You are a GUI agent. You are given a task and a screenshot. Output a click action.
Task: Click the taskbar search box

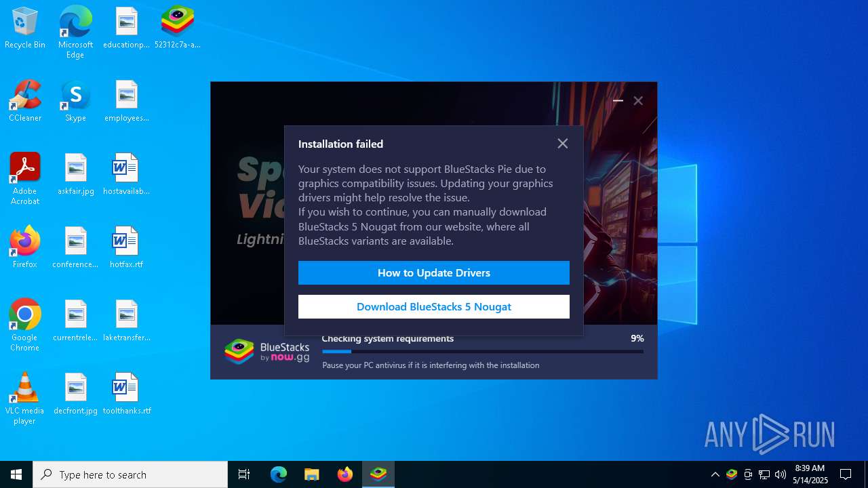tap(130, 474)
